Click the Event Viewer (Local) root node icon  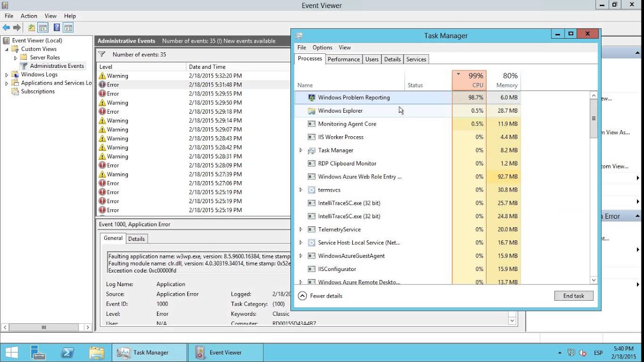coord(7,41)
